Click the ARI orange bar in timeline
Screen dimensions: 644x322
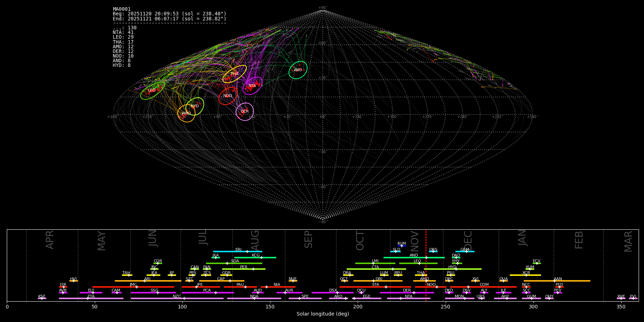(x=148, y=281)
